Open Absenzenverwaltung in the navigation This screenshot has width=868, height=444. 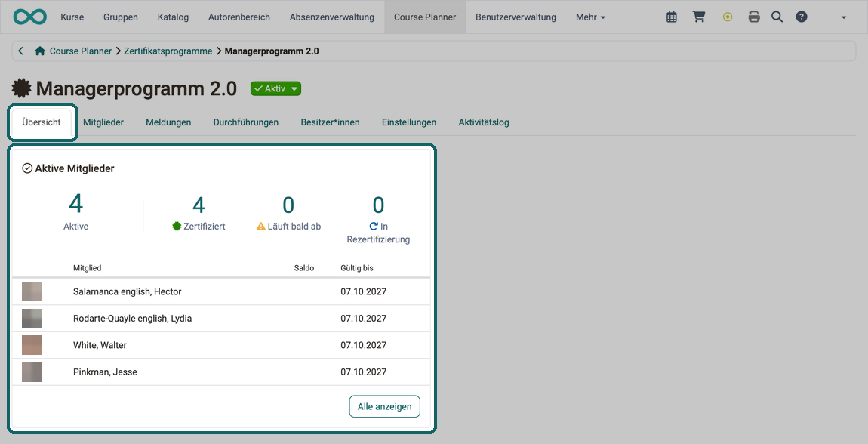pos(332,17)
